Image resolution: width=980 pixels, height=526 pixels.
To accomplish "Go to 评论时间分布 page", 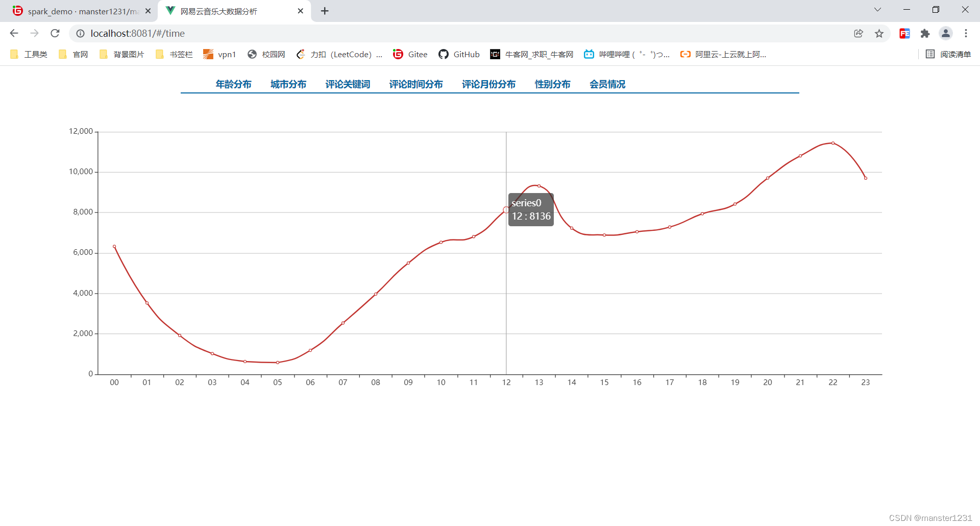I will [x=416, y=84].
